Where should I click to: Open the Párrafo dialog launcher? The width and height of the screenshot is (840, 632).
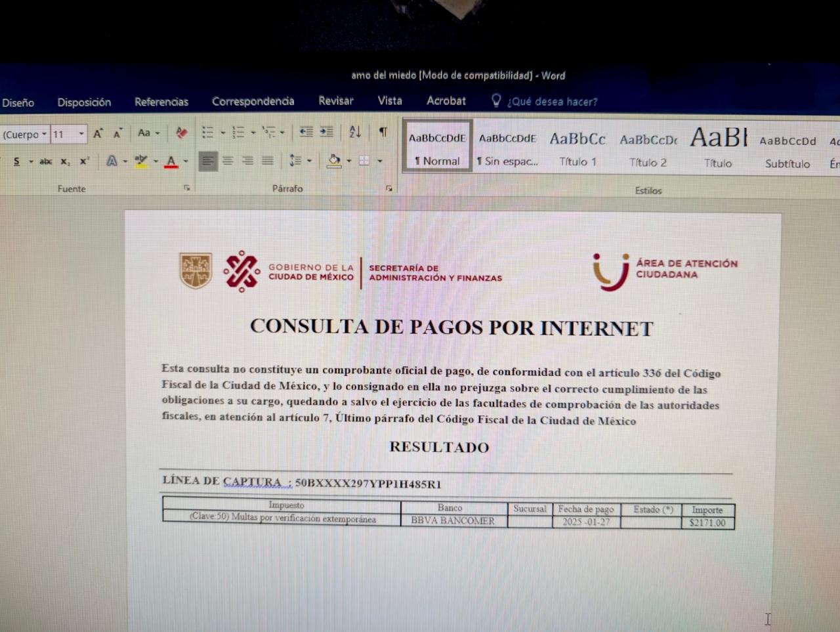coord(389,188)
